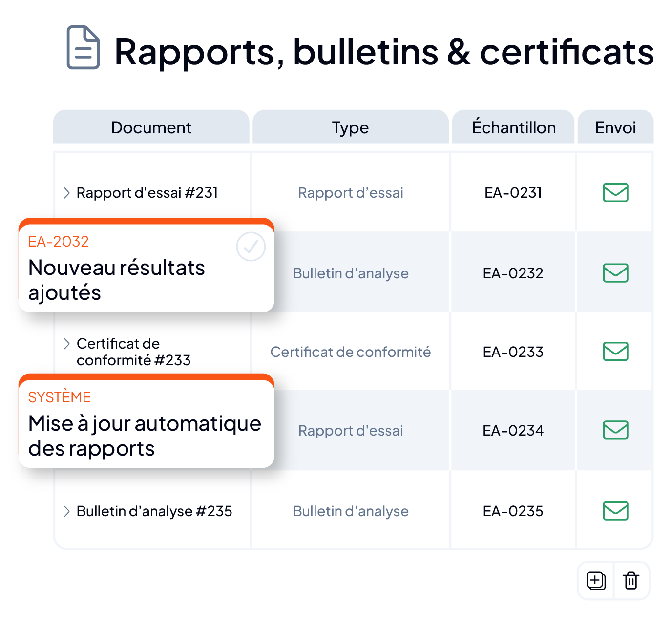Click the send envelope in EA-0234 row
The height and width of the screenshot is (625, 672).
coord(615,430)
